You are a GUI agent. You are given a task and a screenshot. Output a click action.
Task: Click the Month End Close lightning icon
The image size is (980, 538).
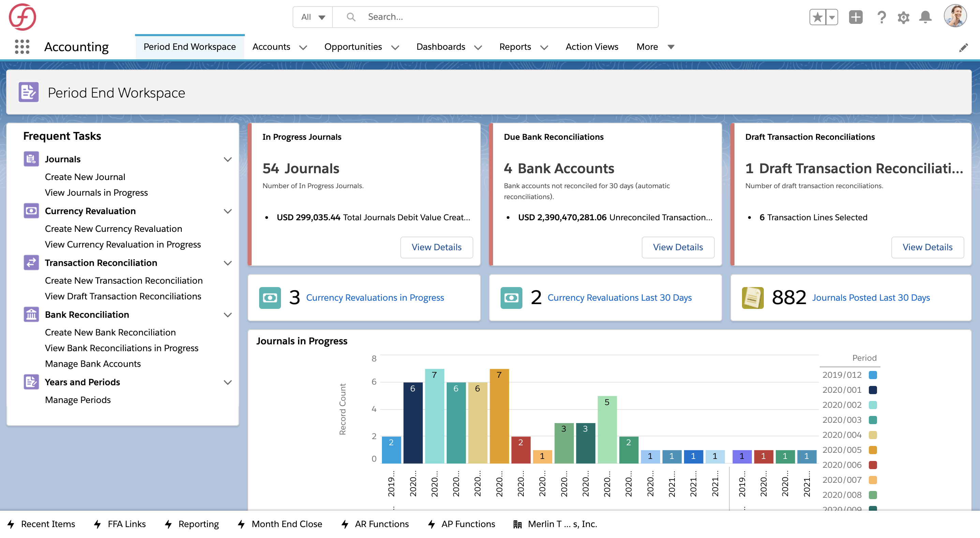pyautogui.click(x=241, y=524)
